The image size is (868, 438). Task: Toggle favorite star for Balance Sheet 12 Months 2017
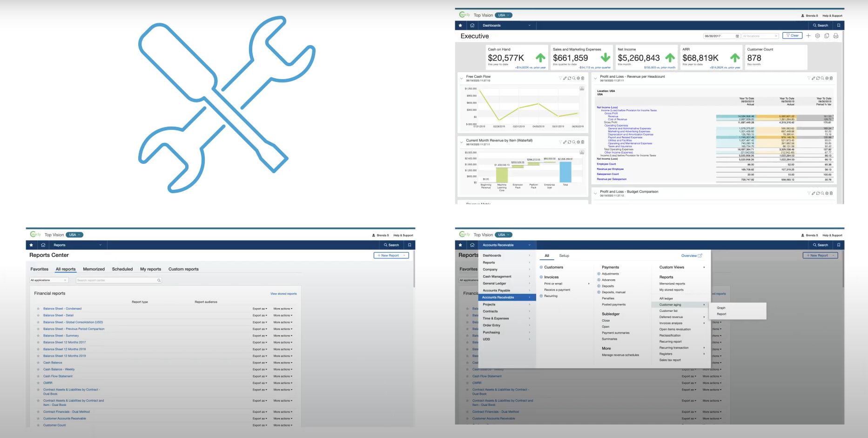[38, 343]
